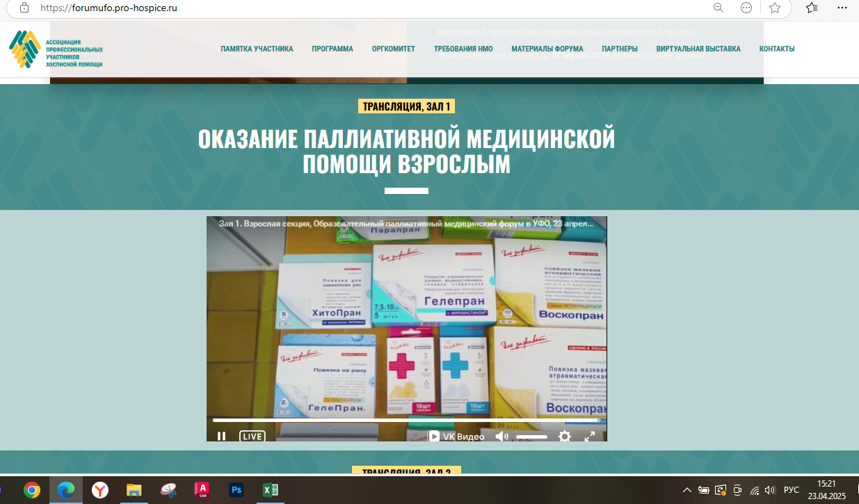Click heading Оказание паллиативной медицинской помощи

(407, 151)
